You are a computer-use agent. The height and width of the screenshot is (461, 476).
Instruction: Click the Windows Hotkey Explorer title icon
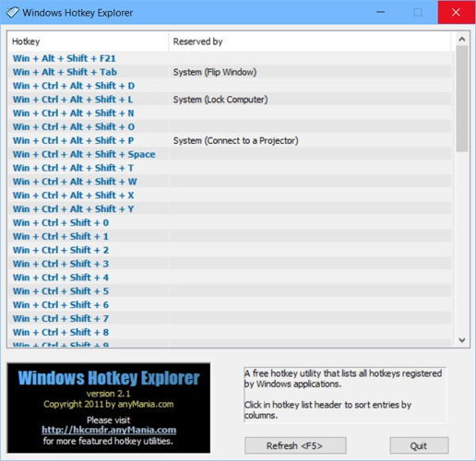pyautogui.click(x=13, y=13)
